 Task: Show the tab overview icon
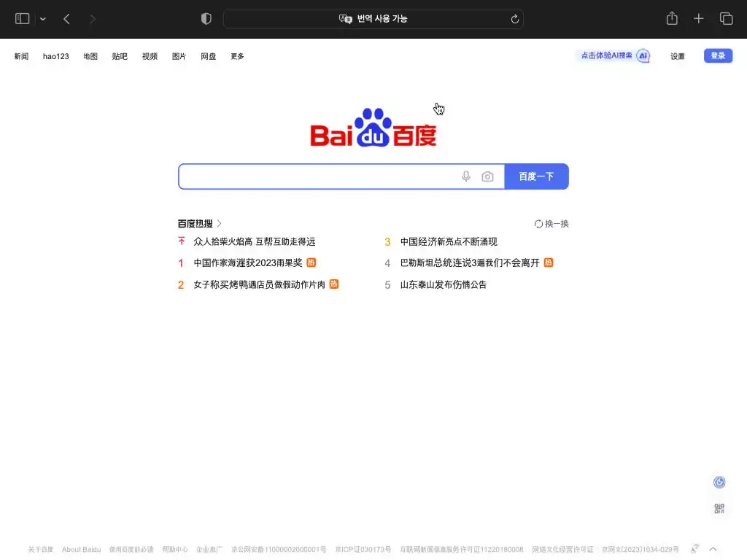pyautogui.click(x=726, y=18)
